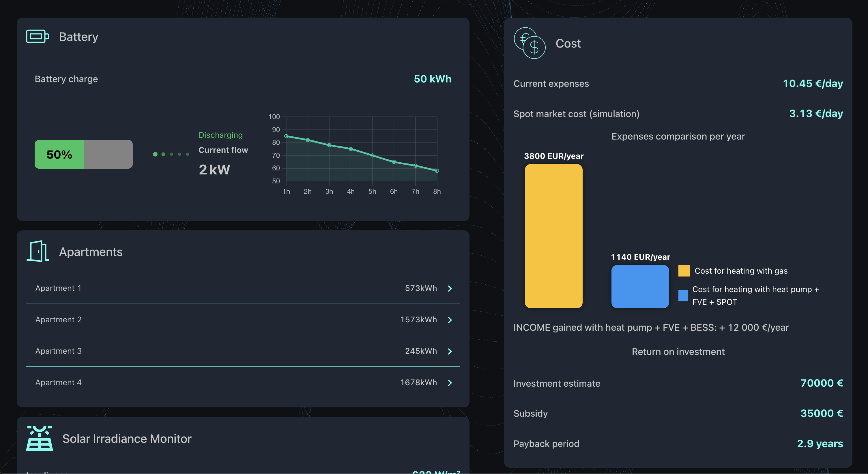Screen dimensions: 868x474
Task: Click the yellow 3800 EUR/year bar
Action: coord(553,236)
